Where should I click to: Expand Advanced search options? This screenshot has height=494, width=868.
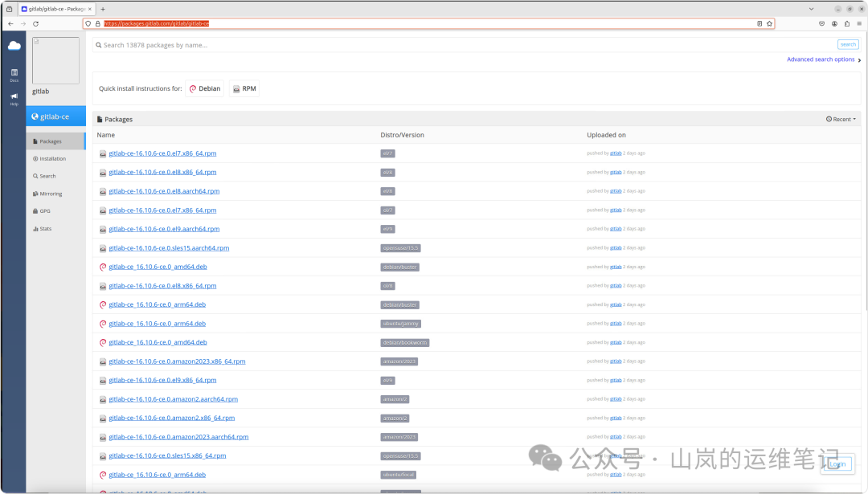pos(819,59)
